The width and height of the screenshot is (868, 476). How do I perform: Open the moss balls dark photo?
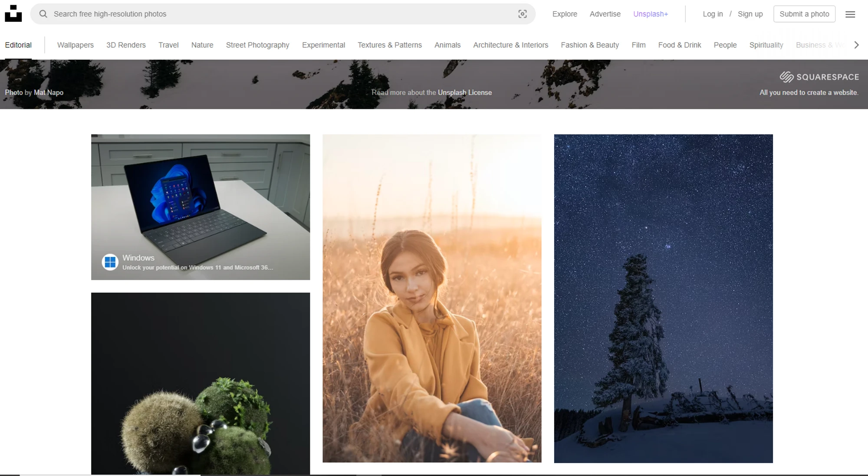201,384
